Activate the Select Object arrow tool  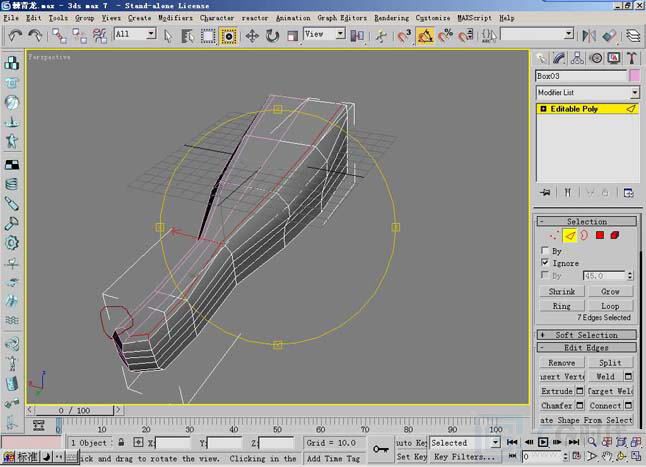coord(168,36)
